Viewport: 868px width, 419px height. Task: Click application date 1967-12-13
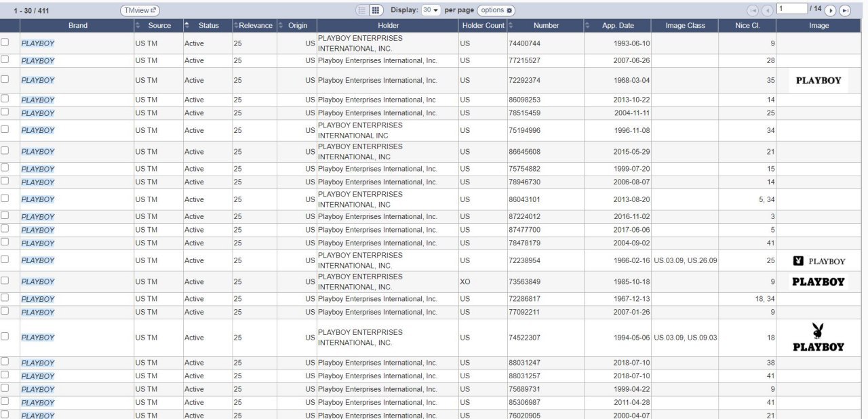[x=631, y=299]
